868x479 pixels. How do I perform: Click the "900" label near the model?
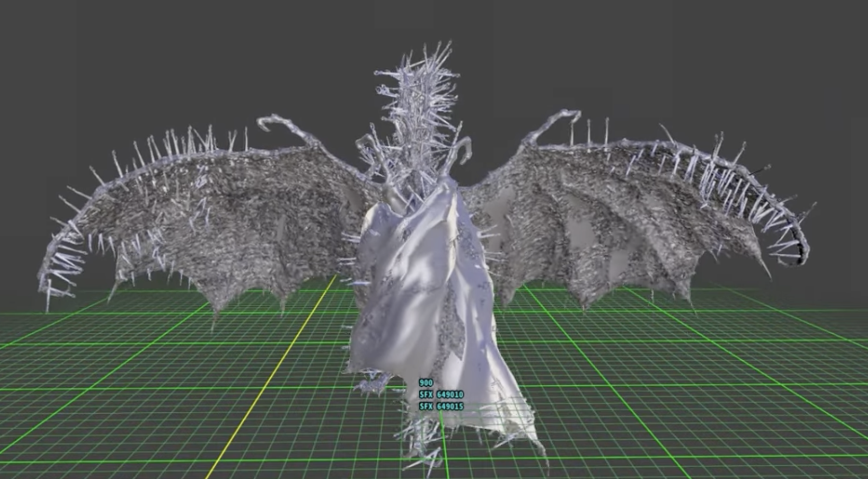pyautogui.click(x=426, y=383)
